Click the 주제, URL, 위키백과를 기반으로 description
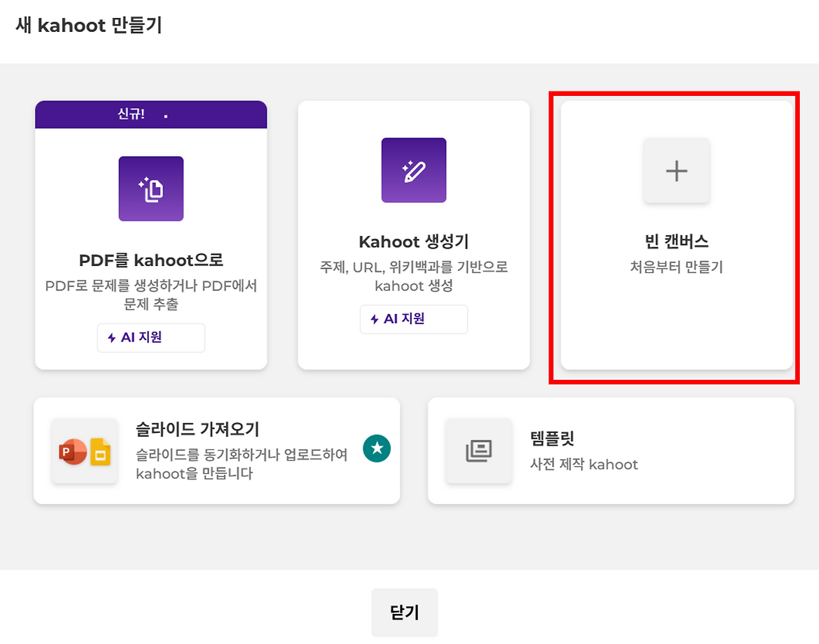This screenshot has height=644, width=819. pos(414,276)
